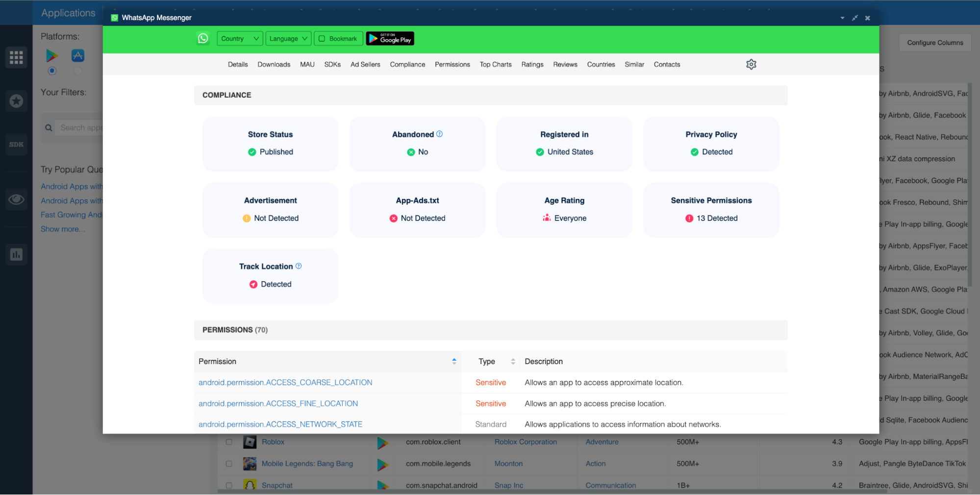Switch to the Reviews tab

[x=565, y=64]
